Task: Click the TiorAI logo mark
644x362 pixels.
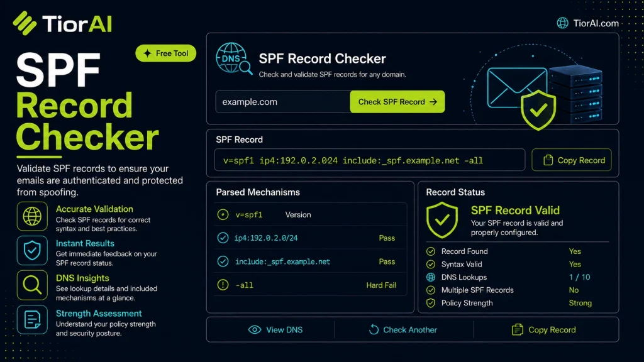Action: click(25, 23)
